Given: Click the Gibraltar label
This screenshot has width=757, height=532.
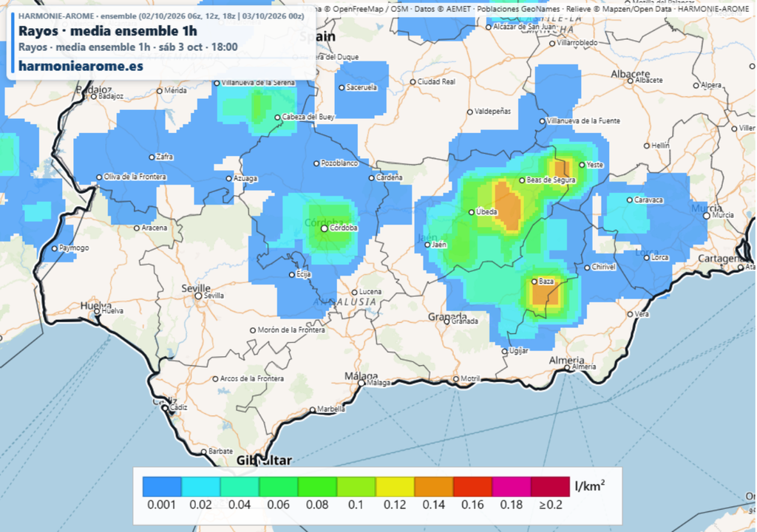Looking at the screenshot, I should (x=264, y=460).
